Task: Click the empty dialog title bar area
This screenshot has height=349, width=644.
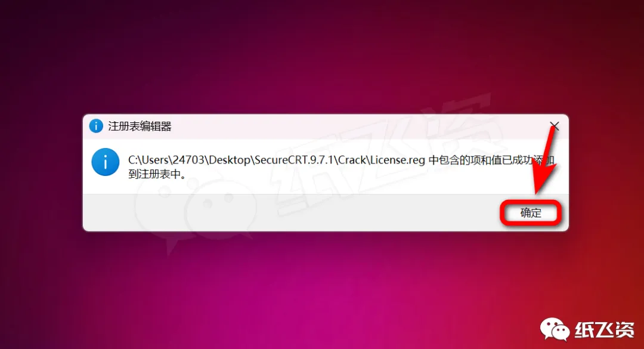Action: [357, 126]
